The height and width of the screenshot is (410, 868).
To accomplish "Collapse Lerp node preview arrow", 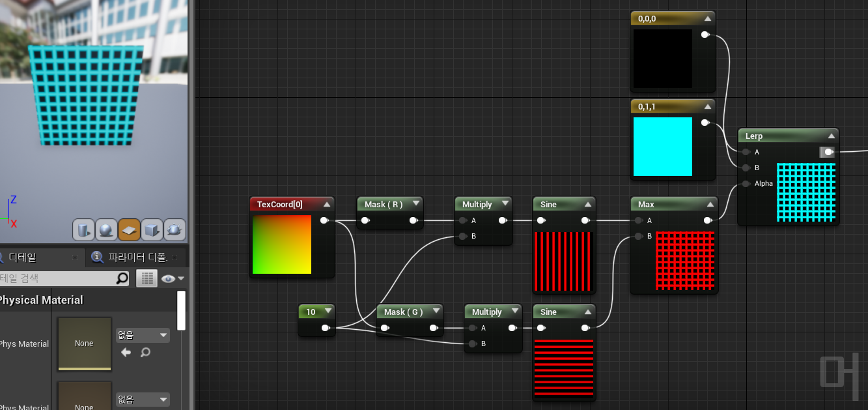I will point(832,136).
